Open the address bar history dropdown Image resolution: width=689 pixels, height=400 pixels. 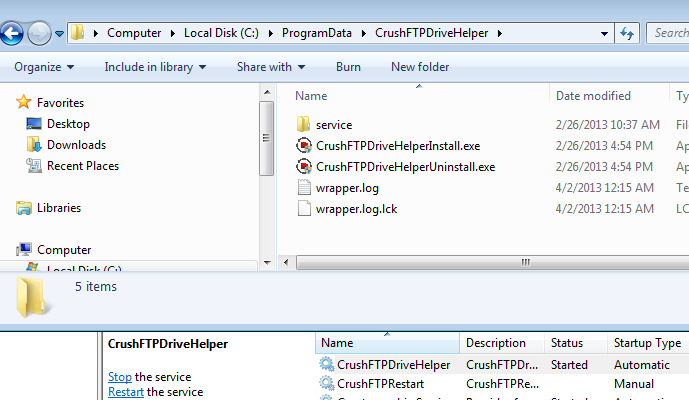point(604,33)
